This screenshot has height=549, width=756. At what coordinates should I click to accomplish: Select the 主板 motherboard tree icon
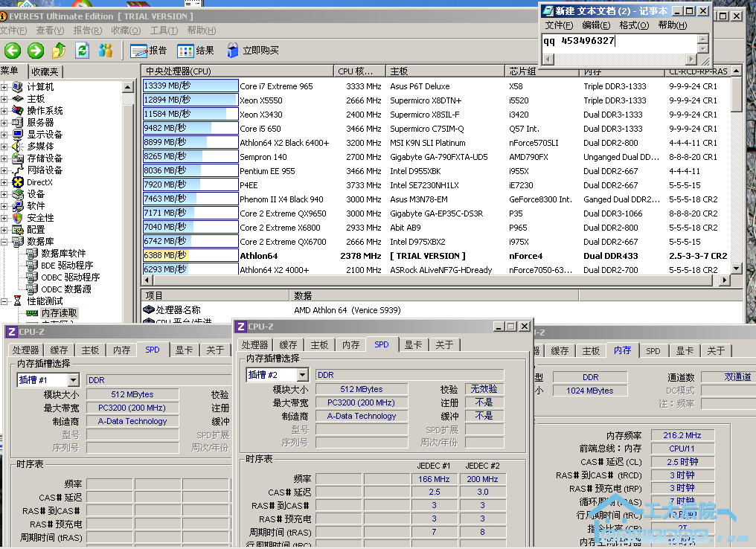pos(17,99)
